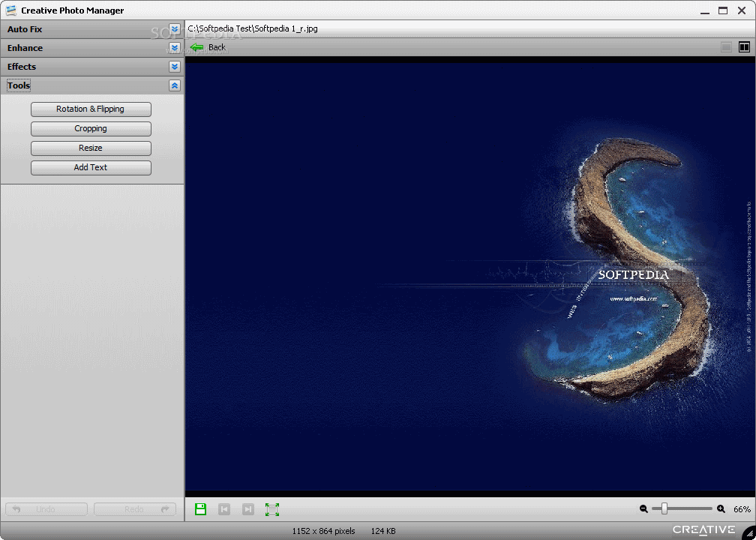The height and width of the screenshot is (540, 756).
Task: Expand the Auto Fix section chevron
Action: pos(175,29)
